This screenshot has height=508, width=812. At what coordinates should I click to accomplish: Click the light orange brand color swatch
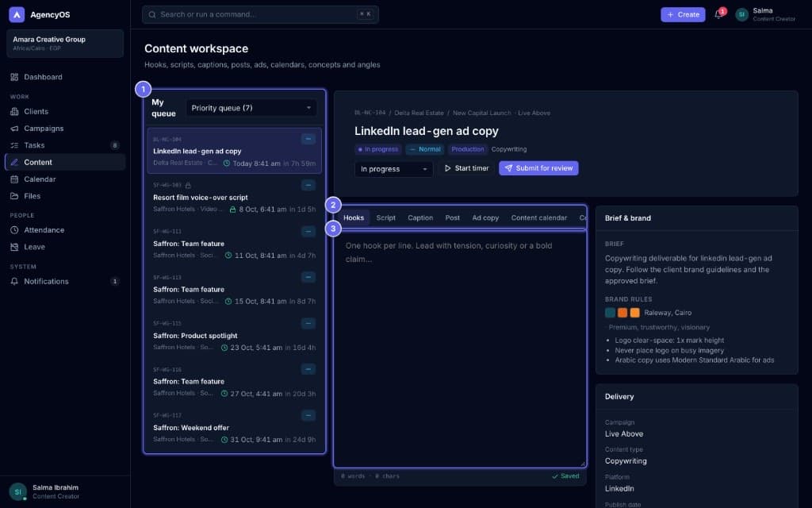click(635, 313)
